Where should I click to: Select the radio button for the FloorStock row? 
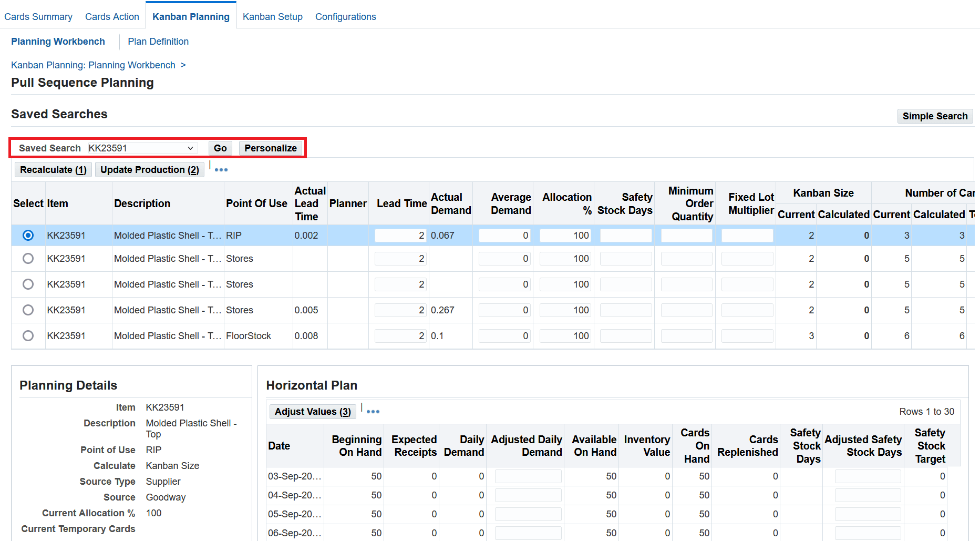point(28,335)
